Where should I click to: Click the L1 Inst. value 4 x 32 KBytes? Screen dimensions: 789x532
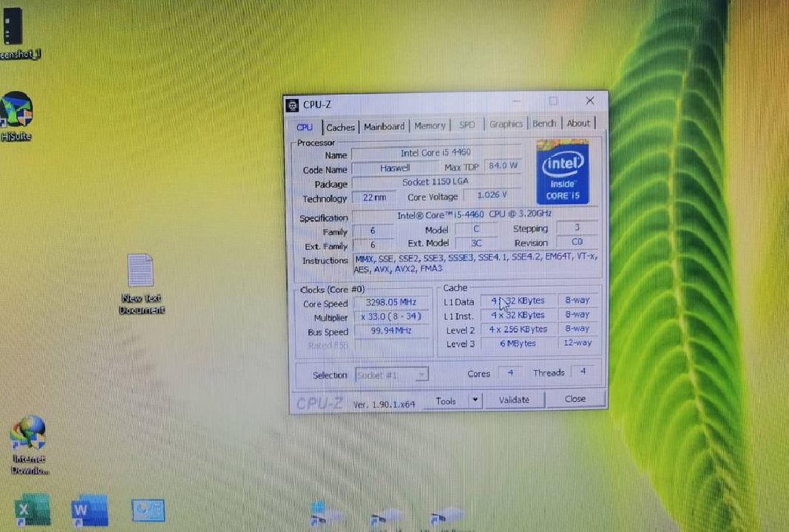point(518,315)
